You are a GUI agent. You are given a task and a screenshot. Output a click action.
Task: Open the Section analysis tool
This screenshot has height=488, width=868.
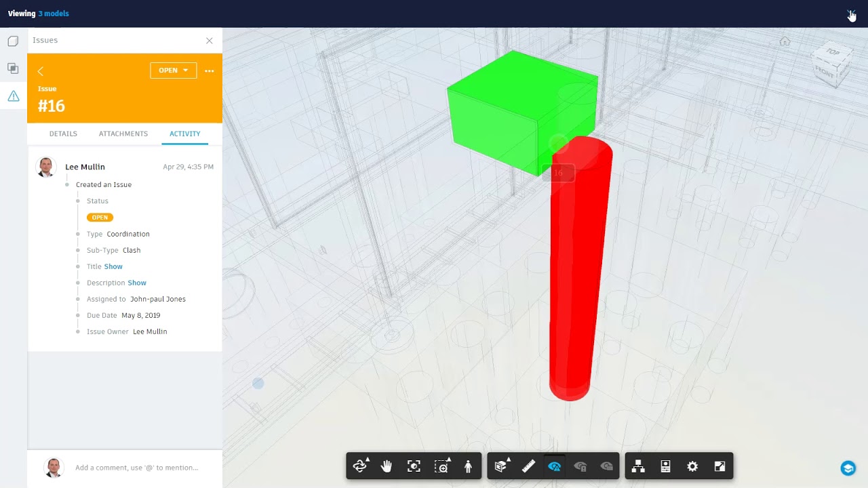tap(501, 466)
